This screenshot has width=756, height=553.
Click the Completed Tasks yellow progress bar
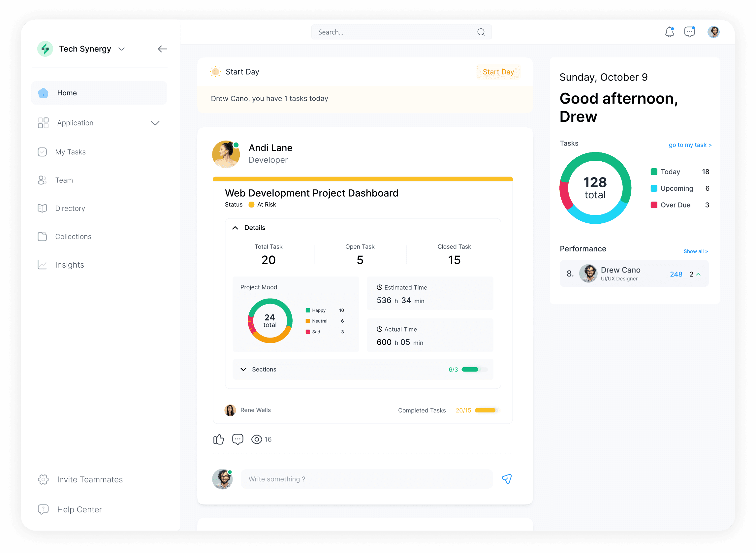[x=486, y=410]
